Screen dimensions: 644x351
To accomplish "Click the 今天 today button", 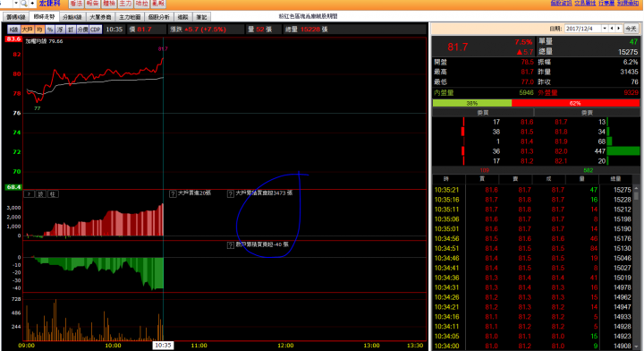I will [x=631, y=29].
